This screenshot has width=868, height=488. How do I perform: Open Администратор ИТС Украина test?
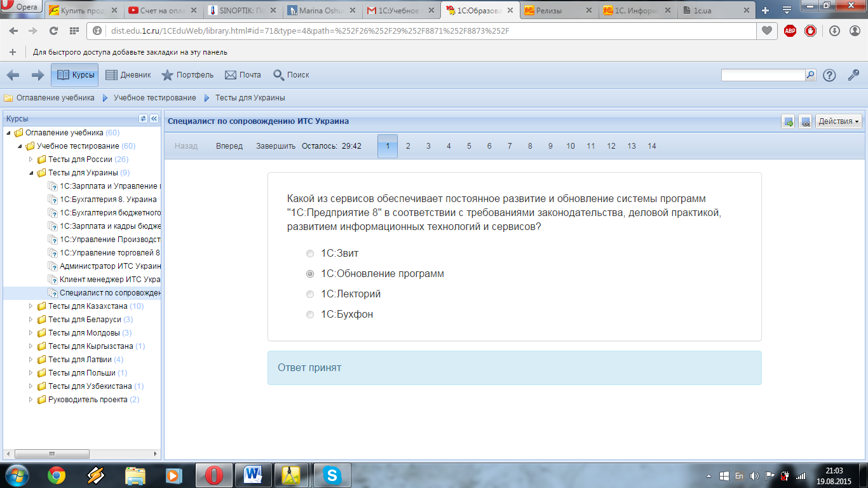(x=110, y=266)
